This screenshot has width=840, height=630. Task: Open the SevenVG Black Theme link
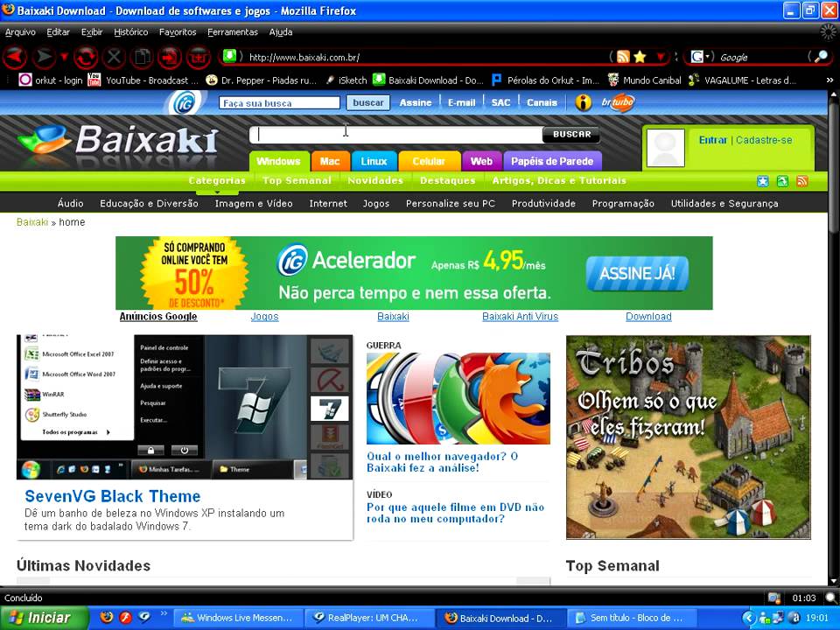[x=113, y=496]
